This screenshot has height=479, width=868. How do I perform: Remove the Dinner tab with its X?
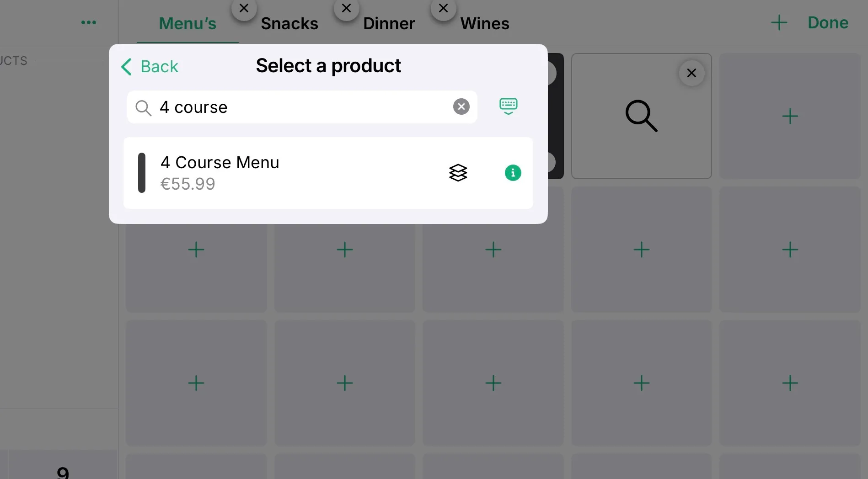coord(346,8)
